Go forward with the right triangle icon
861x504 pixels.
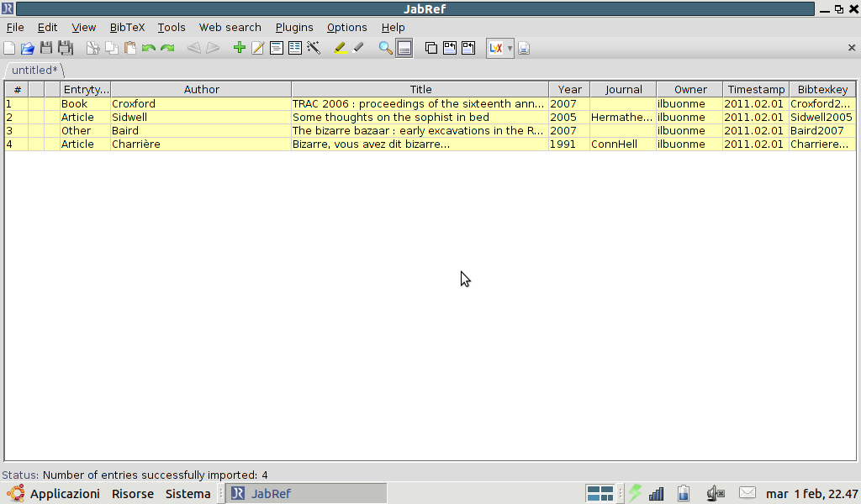213,48
